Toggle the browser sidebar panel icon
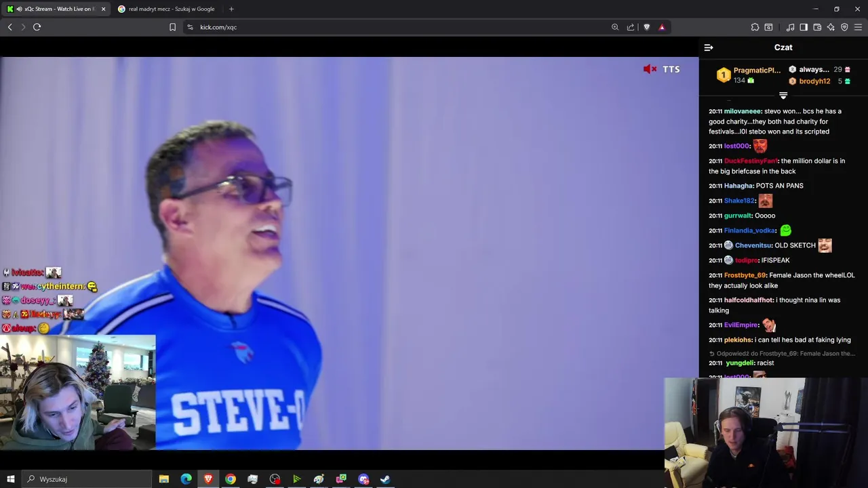868x488 pixels. click(804, 27)
